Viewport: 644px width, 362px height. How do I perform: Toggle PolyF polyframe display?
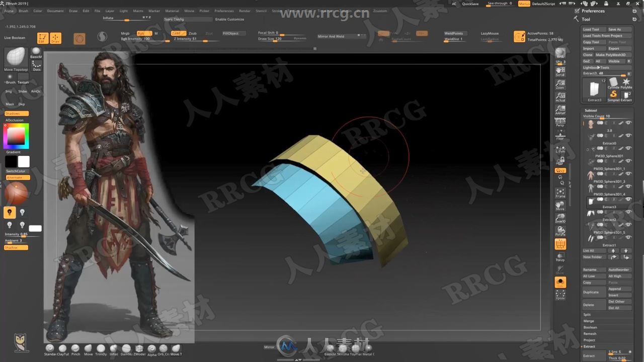[x=560, y=244]
